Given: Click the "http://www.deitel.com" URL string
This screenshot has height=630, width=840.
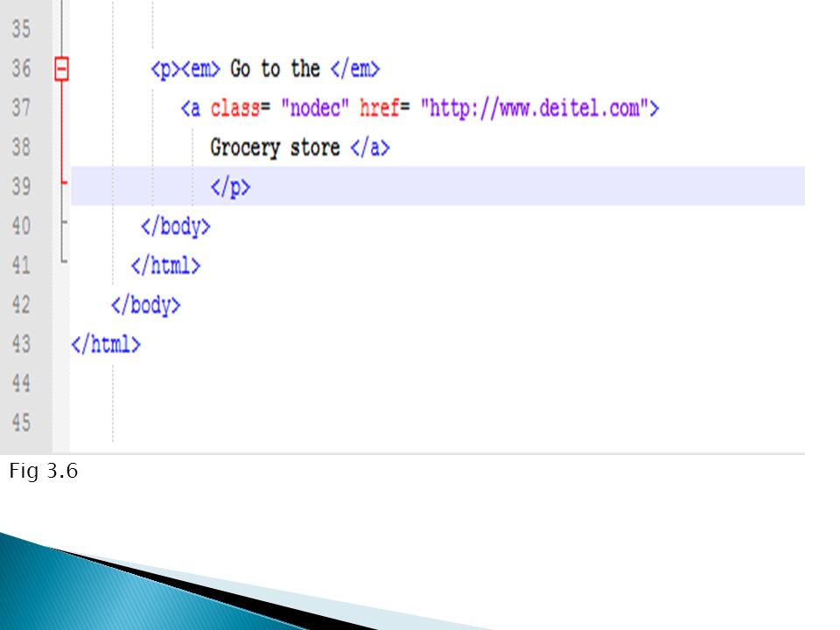Looking at the screenshot, I should click(x=535, y=108).
